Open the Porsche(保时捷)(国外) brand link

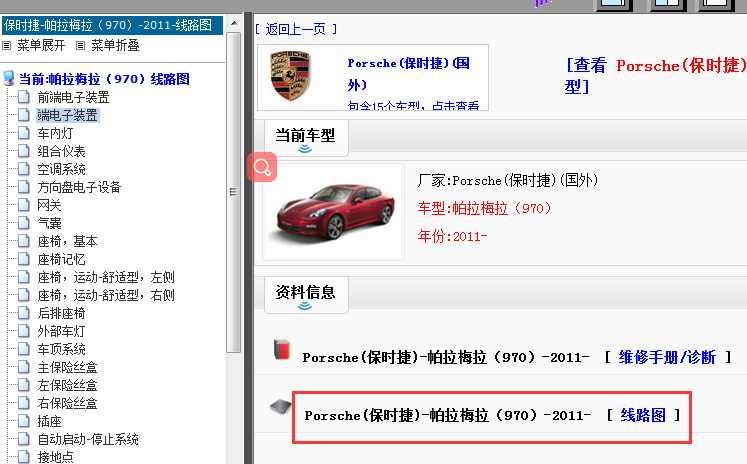click(409, 74)
